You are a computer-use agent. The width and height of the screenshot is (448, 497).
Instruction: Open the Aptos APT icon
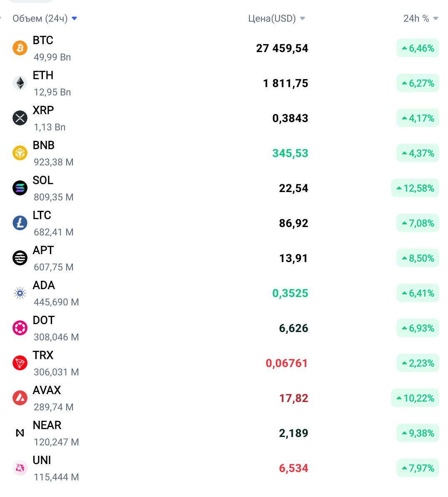[20, 258]
